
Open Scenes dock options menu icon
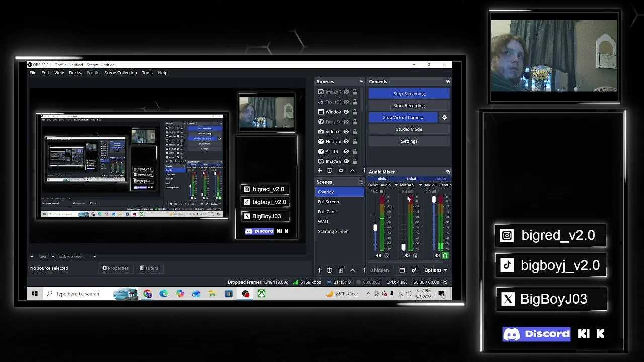coord(361,182)
